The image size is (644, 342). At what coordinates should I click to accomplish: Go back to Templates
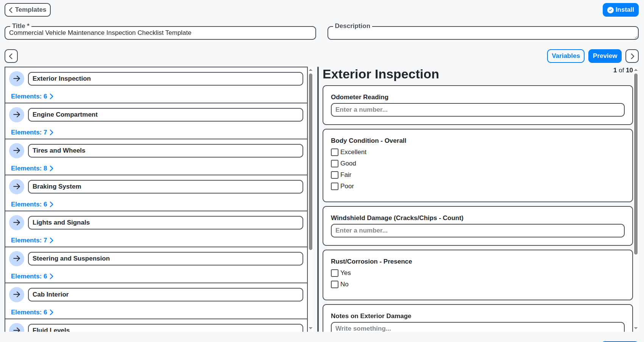coord(28,10)
